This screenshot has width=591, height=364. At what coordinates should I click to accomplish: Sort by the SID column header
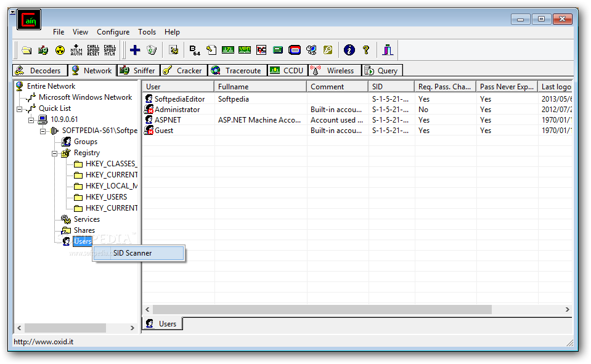click(x=391, y=87)
